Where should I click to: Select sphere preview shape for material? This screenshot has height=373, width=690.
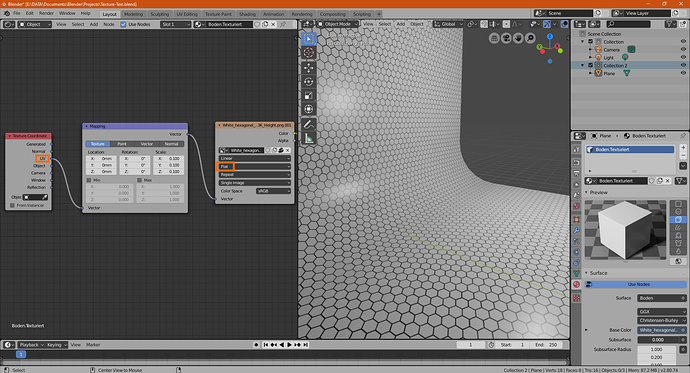tap(678, 212)
